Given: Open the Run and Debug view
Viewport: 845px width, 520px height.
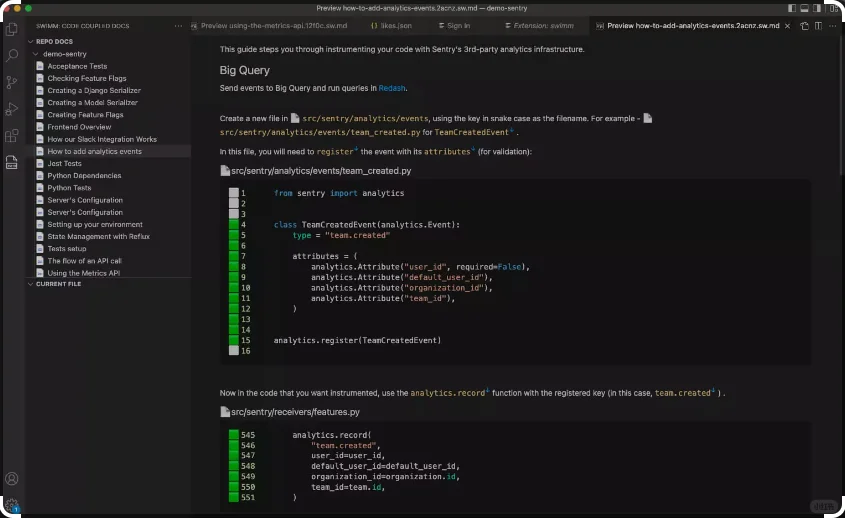Looking at the screenshot, I should tap(11, 109).
